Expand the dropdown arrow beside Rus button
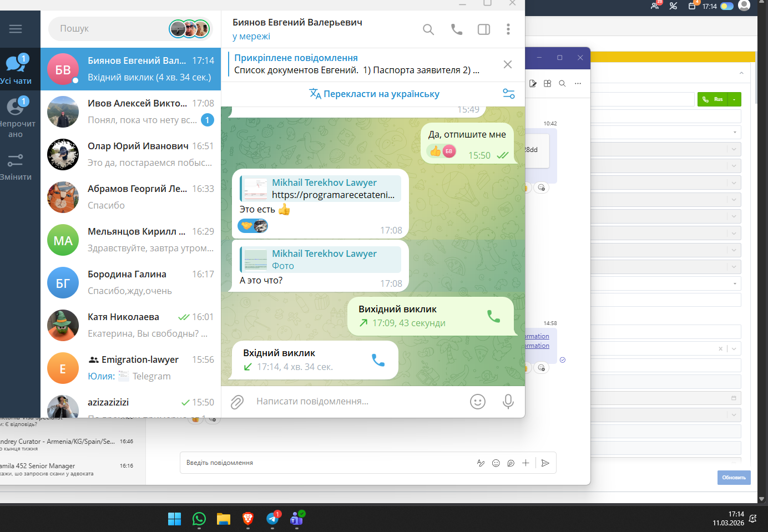 coord(734,99)
